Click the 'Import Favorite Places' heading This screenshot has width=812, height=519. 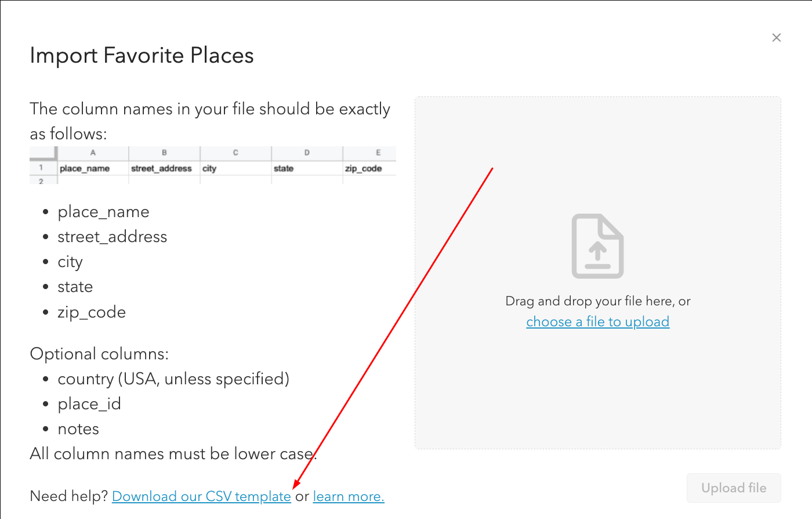coord(142,56)
